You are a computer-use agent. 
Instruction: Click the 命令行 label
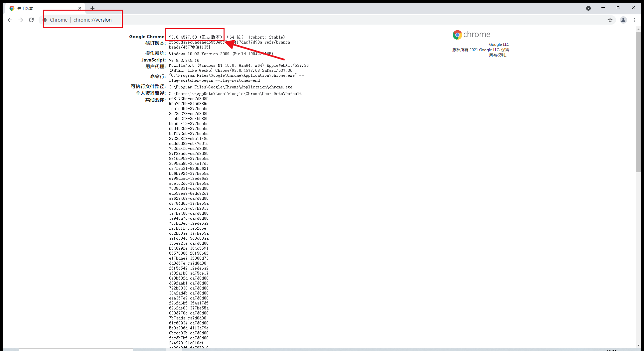click(x=158, y=76)
